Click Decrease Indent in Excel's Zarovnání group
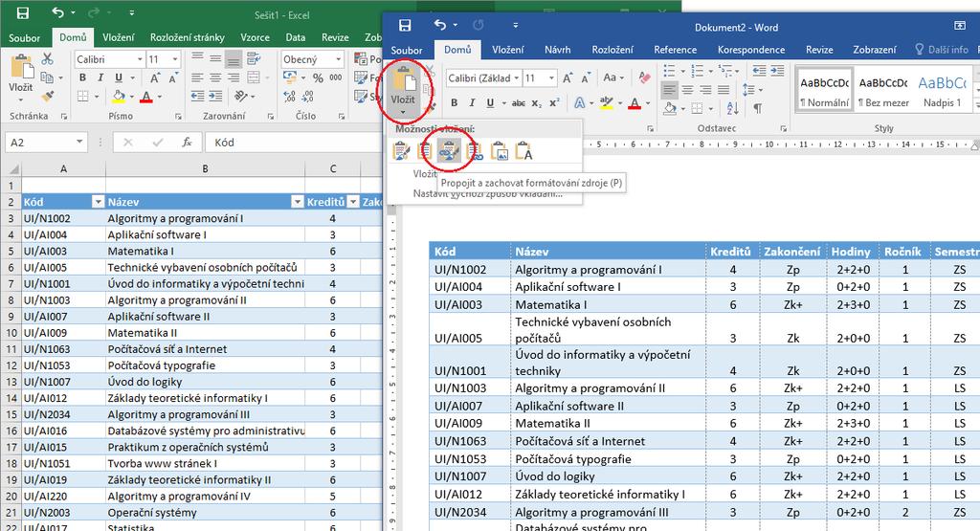This screenshot has width=980, height=531. (x=197, y=97)
